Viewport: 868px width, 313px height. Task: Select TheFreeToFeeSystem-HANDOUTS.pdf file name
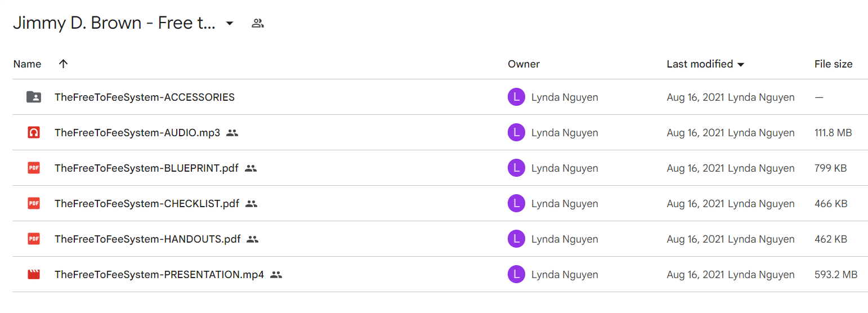click(x=147, y=239)
